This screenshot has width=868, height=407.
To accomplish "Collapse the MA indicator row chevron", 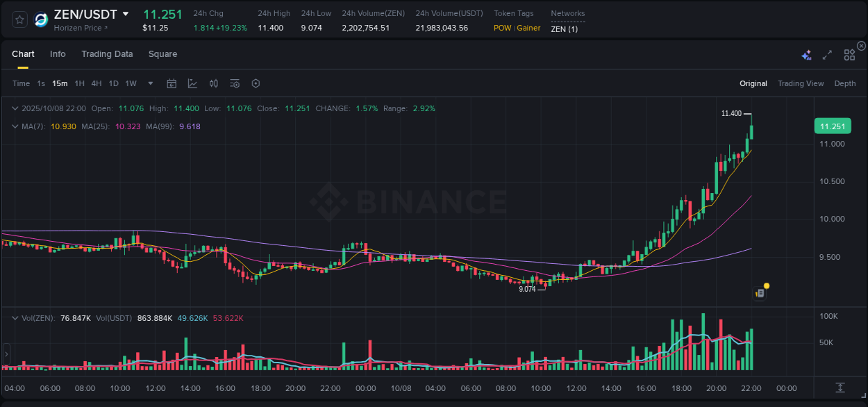I will coord(15,126).
